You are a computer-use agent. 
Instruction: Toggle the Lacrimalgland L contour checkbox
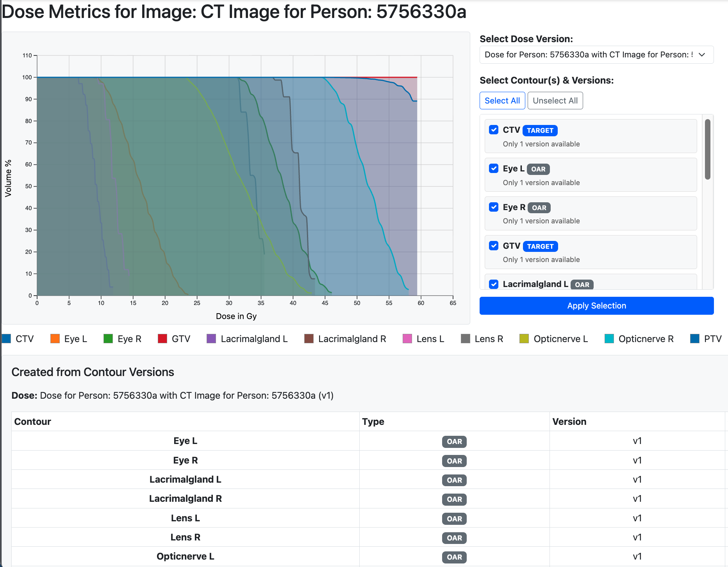pos(494,284)
